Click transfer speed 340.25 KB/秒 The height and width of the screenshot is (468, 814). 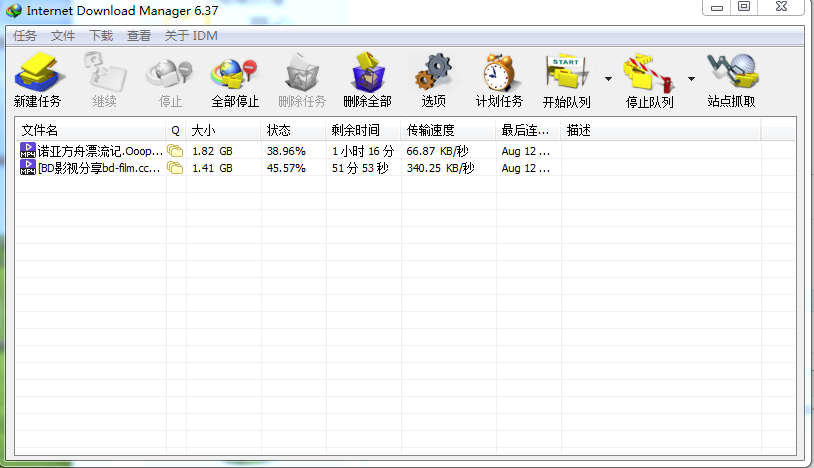[x=440, y=168]
